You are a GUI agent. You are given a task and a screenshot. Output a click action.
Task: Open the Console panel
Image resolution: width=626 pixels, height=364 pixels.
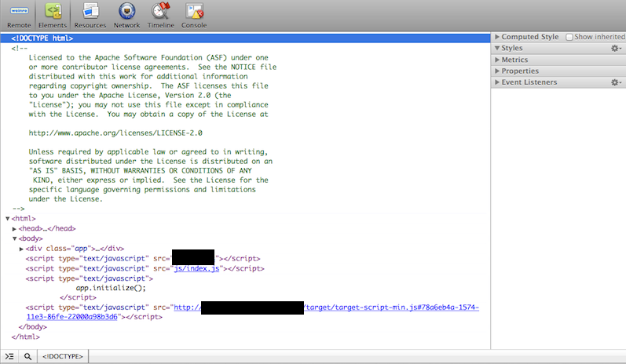194,15
